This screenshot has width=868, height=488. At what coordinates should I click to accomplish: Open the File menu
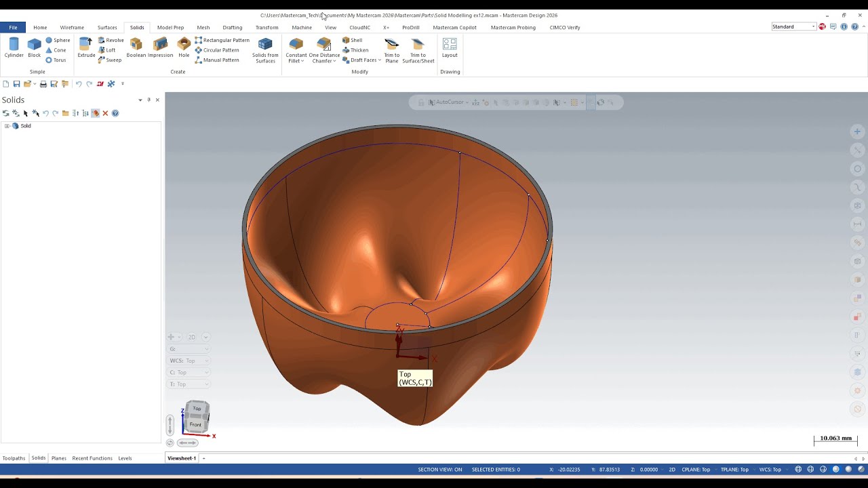tap(13, 28)
